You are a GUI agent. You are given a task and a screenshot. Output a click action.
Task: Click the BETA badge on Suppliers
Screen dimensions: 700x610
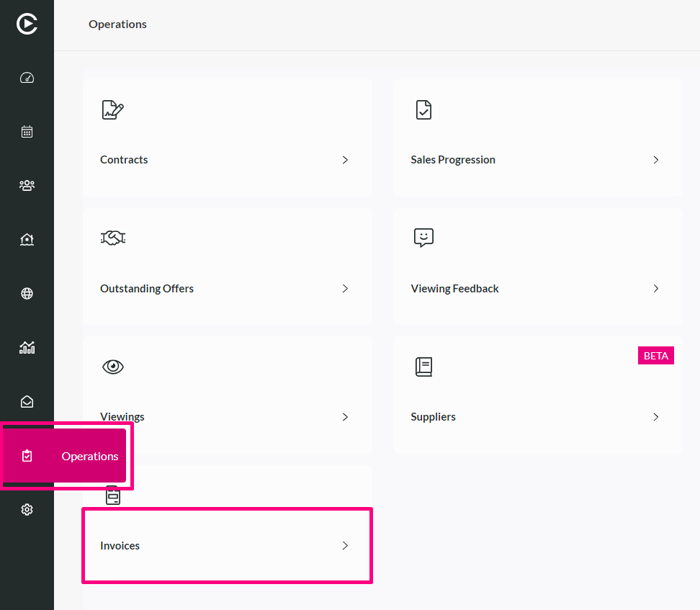[656, 356]
